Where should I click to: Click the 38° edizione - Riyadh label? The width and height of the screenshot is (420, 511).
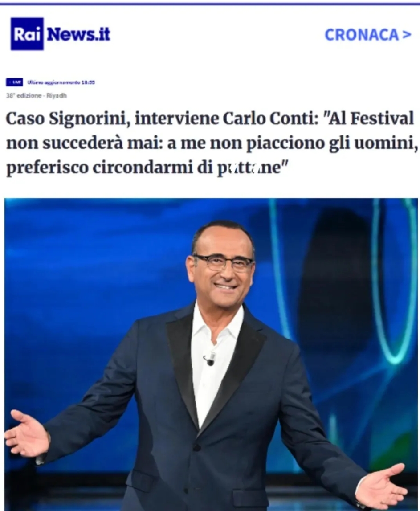[36, 95]
